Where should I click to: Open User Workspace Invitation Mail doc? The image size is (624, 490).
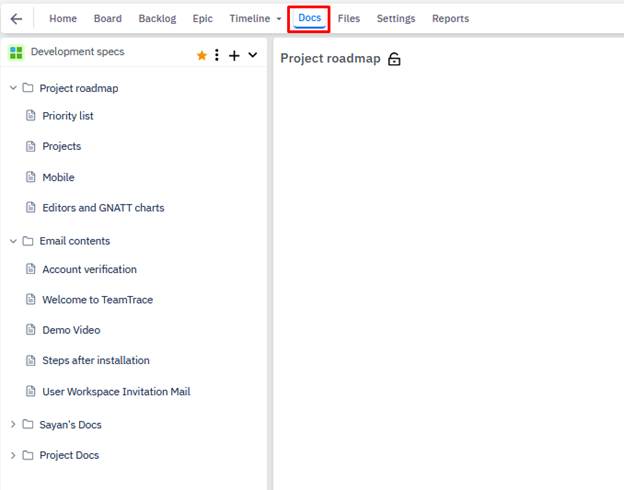coord(117,392)
